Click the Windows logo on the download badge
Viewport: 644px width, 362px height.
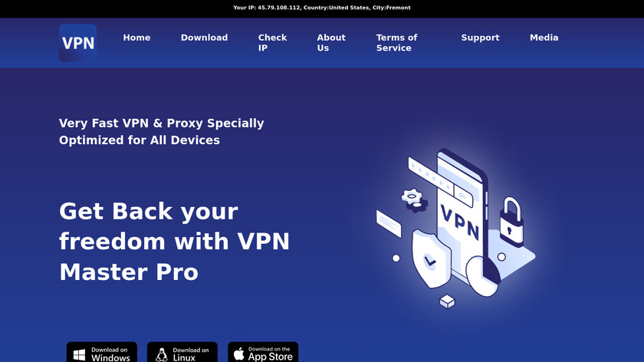[79, 355]
